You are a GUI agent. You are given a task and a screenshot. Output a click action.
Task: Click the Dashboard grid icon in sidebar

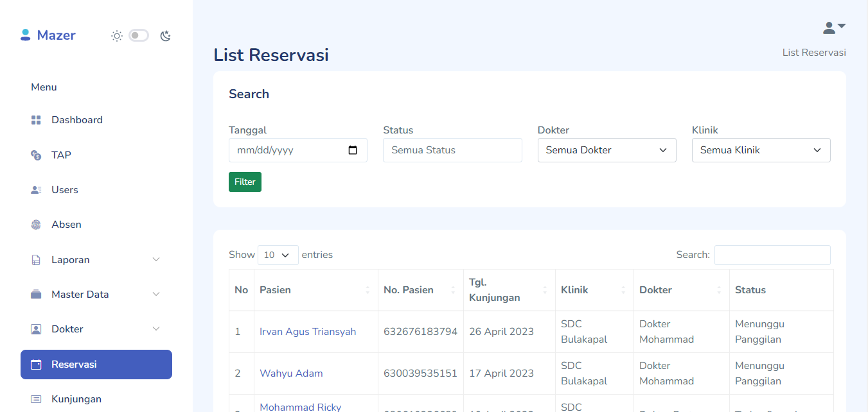(x=36, y=120)
